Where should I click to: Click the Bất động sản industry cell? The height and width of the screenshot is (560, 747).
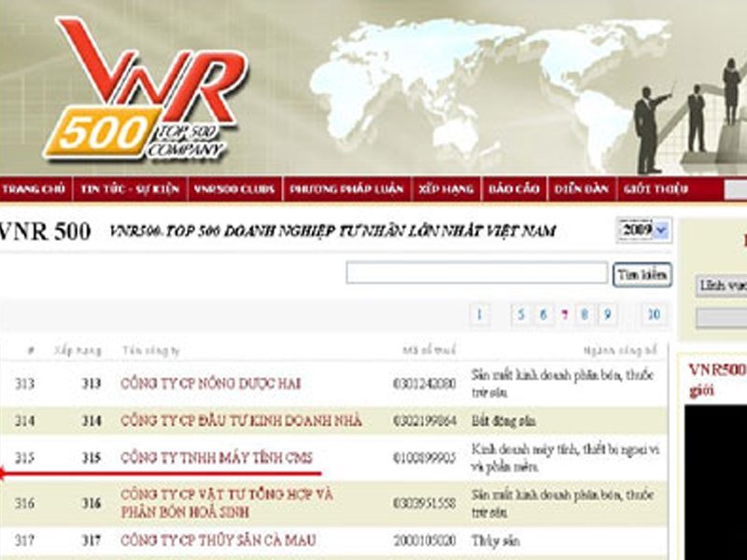pos(503,421)
